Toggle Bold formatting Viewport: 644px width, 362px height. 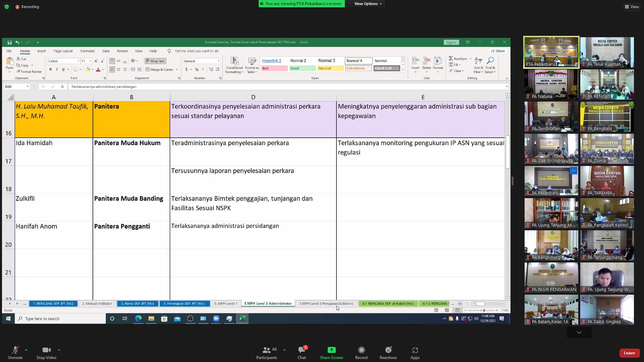coord(50,69)
